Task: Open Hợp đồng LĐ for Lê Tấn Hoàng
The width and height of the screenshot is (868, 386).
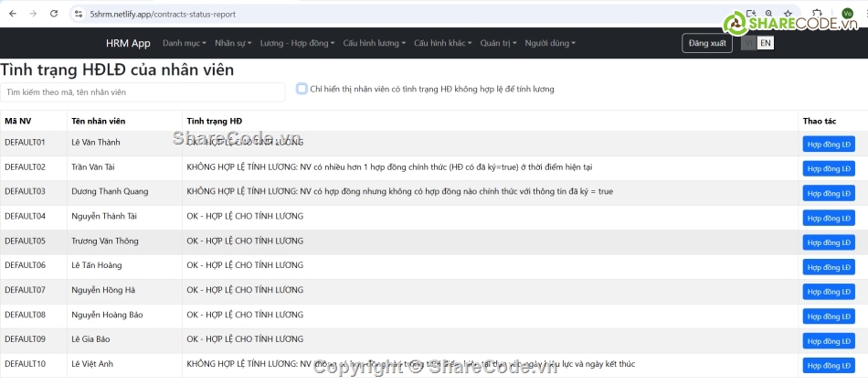Action: pyautogui.click(x=829, y=267)
